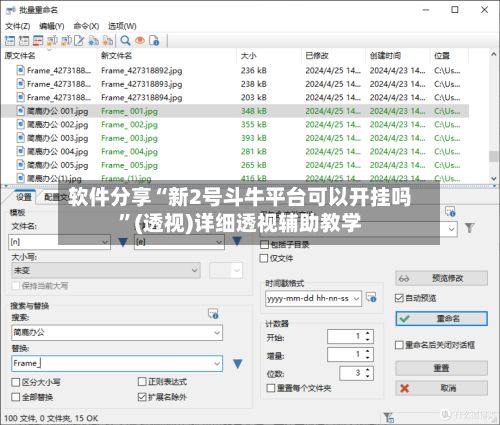Screen dimensions: 500x425
Task: Enable the 正则表达式 checkbox
Action: click(x=142, y=382)
